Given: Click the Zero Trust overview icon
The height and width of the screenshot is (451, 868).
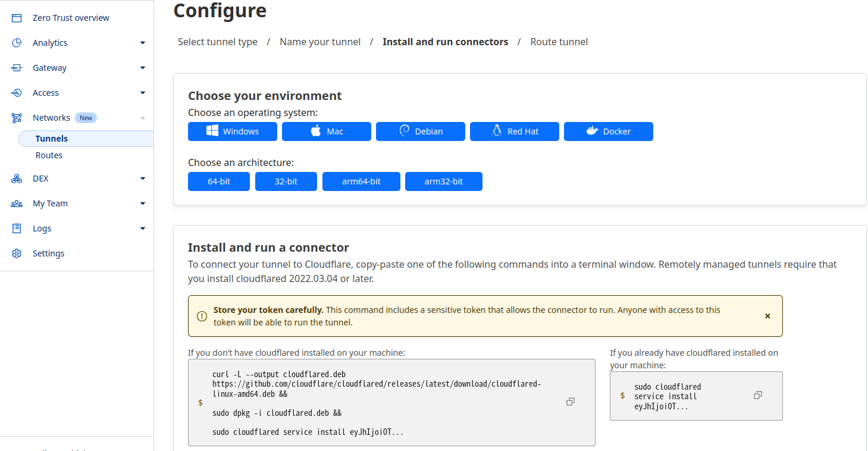Looking at the screenshot, I should (x=17, y=18).
